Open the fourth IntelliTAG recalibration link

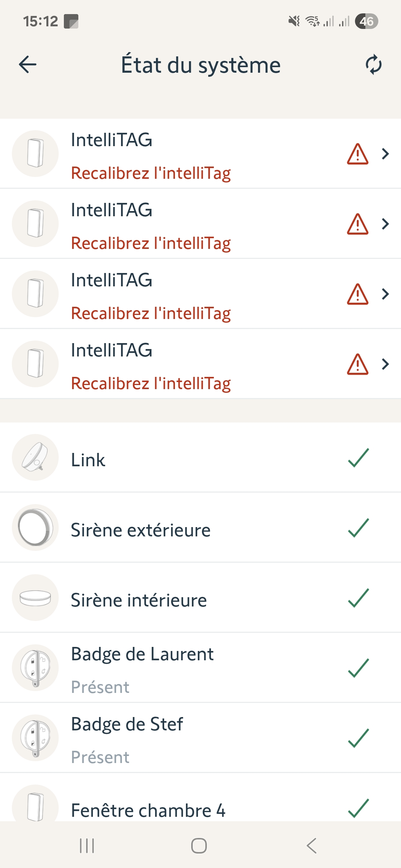pos(151,383)
